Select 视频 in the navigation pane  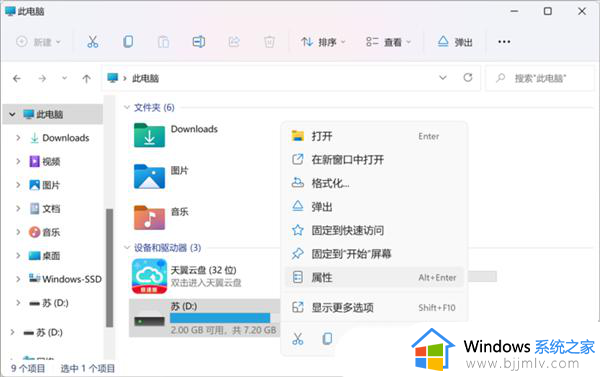point(45,162)
